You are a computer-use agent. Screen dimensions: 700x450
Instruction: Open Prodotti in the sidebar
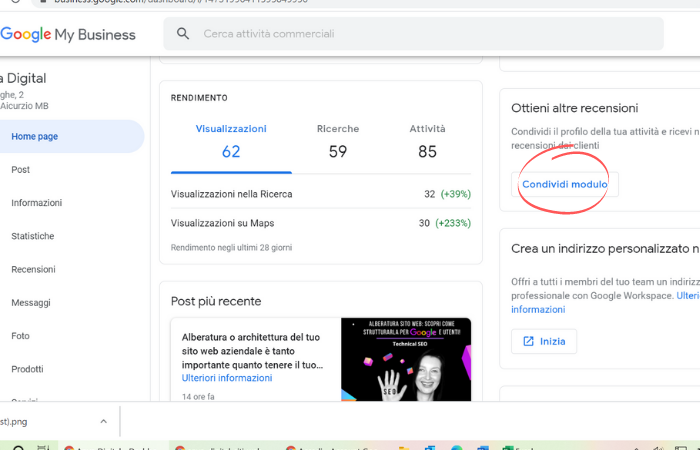(x=27, y=369)
